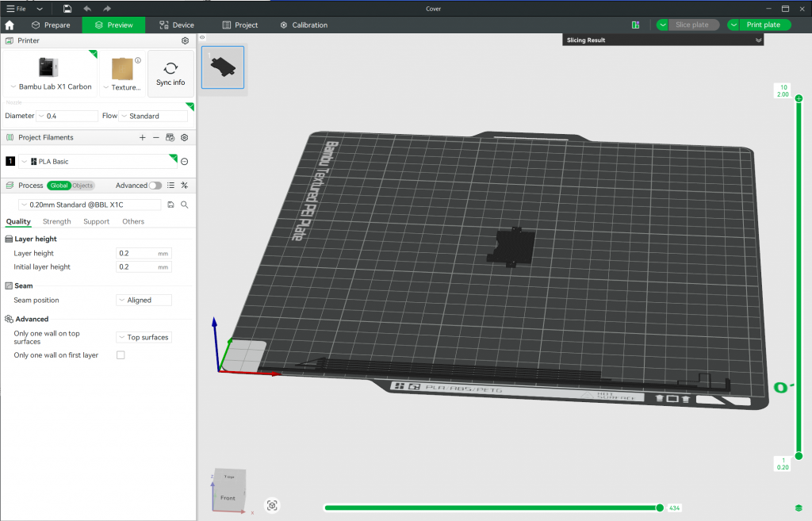Click the save project floppy disk icon
Viewport: 812px width, 521px height.
pos(67,9)
